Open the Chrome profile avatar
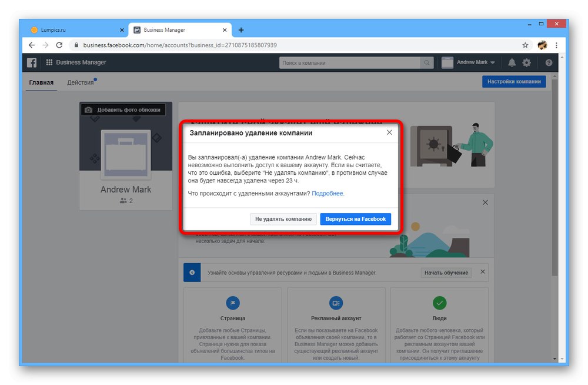Viewport: 588px width, 385px height. click(542, 45)
